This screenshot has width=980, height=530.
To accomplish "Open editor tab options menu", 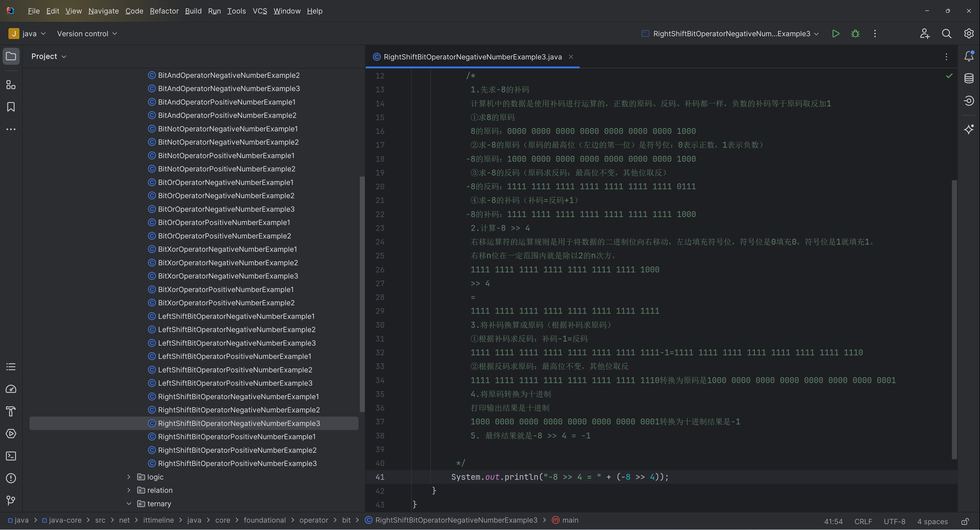I will pos(947,57).
